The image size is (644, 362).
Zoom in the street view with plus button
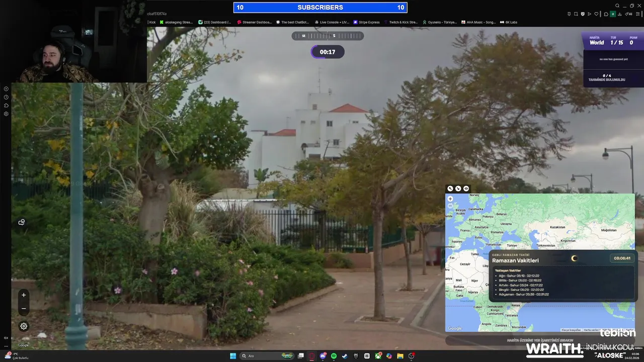click(24, 295)
